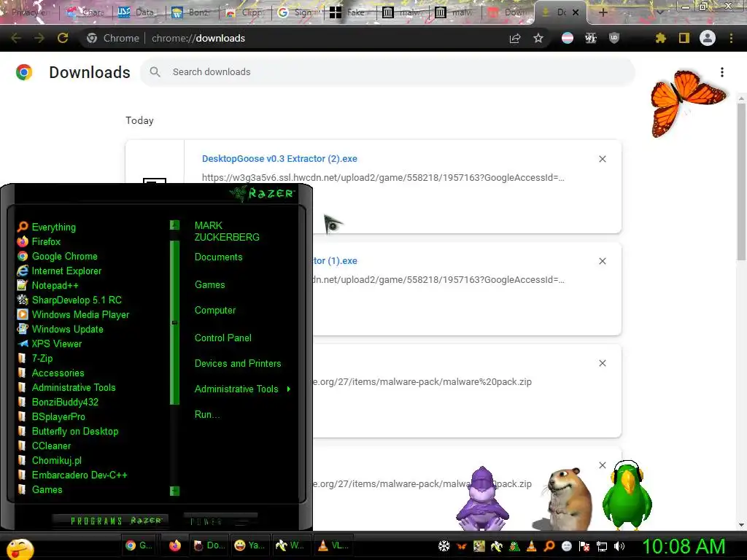The height and width of the screenshot is (560, 747).
Task: Launch SharpDevelop 5.1 RC
Action: (x=69, y=300)
